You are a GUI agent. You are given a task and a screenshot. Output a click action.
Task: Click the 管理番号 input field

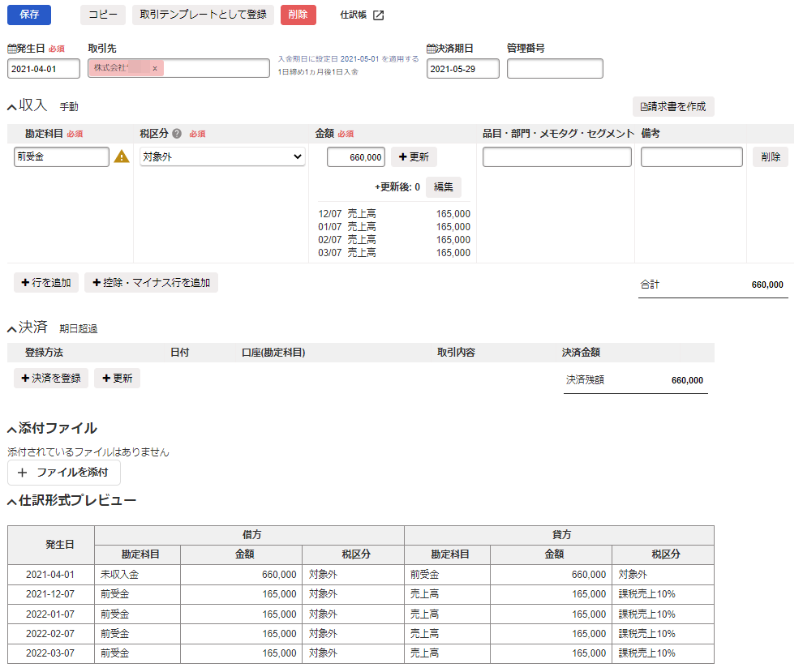pyautogui.click(x=555, y=69)
